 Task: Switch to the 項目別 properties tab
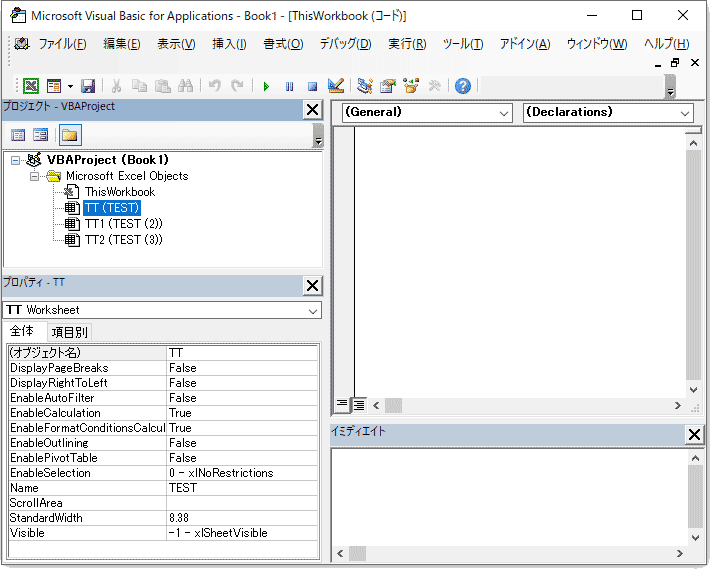pyautogui.click(x=69, y=332)
